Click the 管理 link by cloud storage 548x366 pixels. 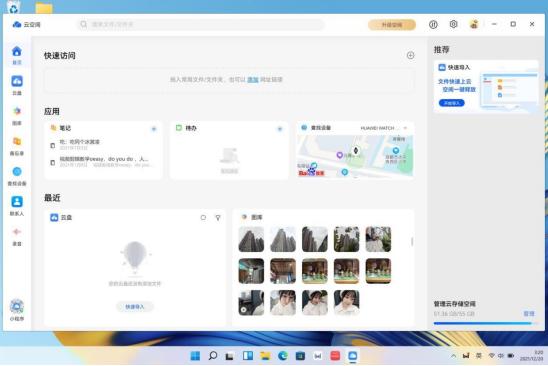529,314
